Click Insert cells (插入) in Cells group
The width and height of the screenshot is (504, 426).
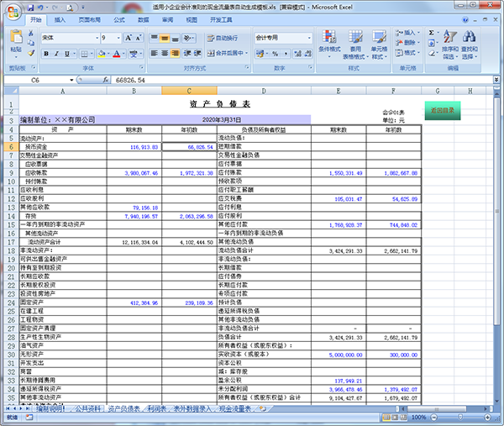click(x=407, y=33)
